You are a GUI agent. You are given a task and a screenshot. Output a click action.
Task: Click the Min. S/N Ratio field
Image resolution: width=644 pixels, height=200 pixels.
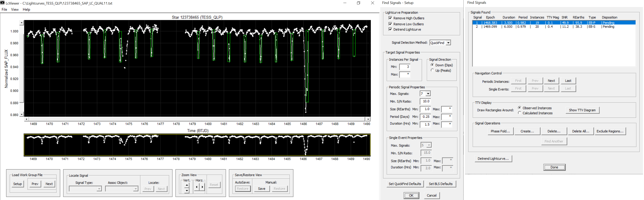pyautogui.click(x=426, y=101)
